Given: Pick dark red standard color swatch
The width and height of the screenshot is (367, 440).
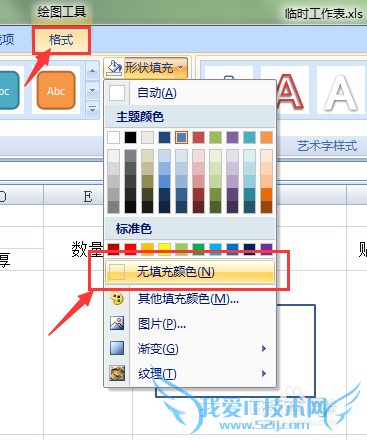Looking at the screenshot, I should 113,249.
